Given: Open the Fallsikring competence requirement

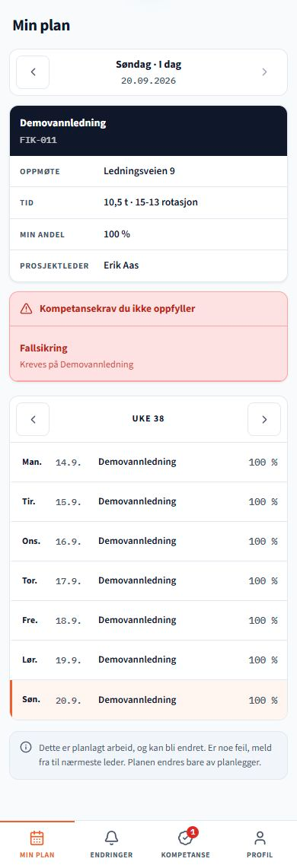Looking at the screenshot, I should pyautogui.click(x=148, y=354).
